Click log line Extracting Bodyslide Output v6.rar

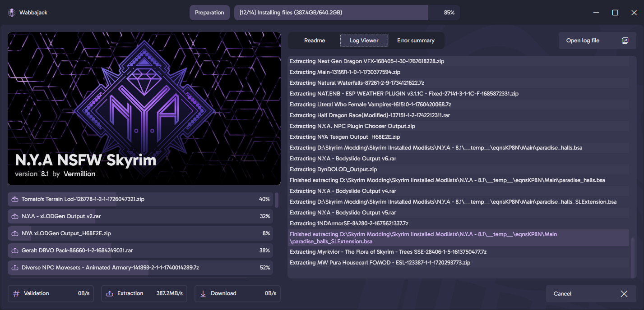click(458, 159)
